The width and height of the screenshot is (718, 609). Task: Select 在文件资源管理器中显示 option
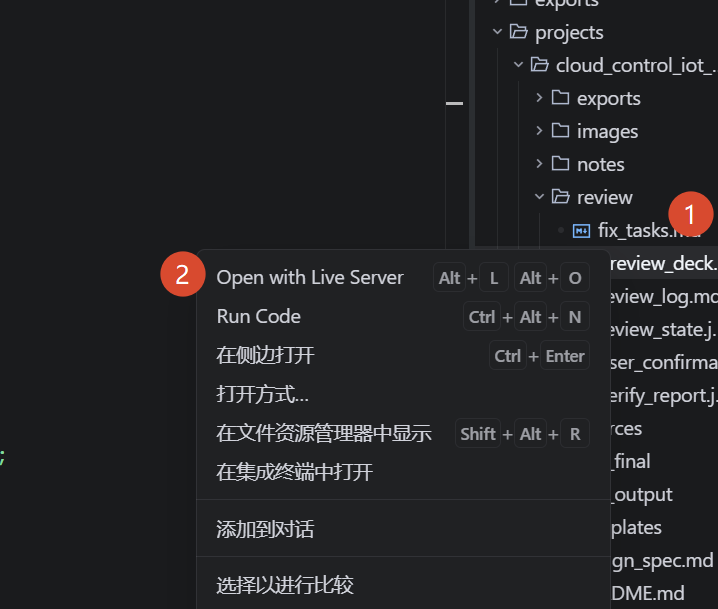coord(323,433)
